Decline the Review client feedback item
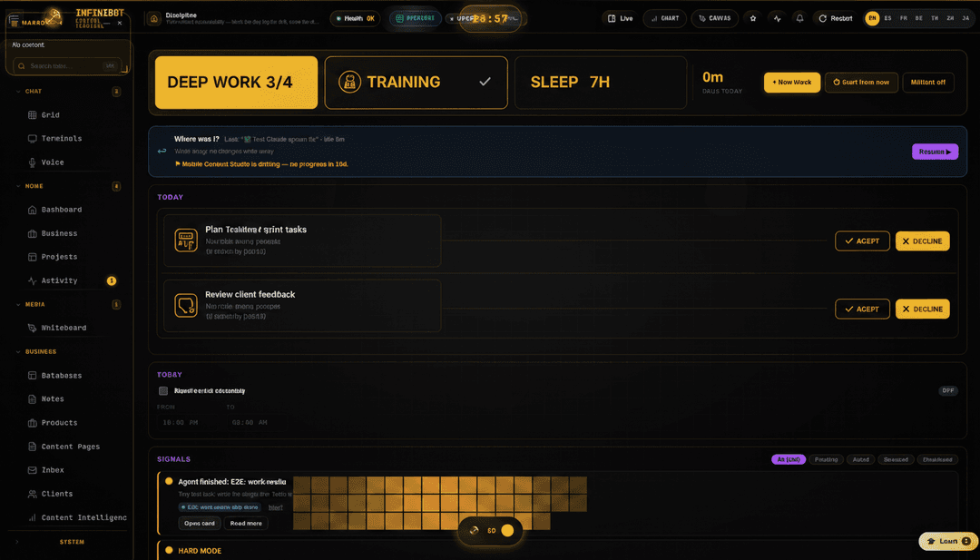980x560 pixels. pyautogui.click(x=922, y=309)
